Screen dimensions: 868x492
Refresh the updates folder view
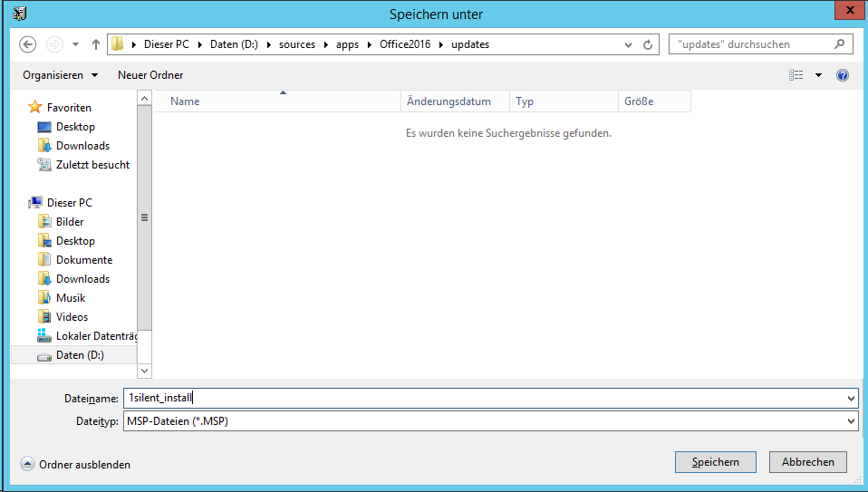pyautogui.click(x=648, y=44)
